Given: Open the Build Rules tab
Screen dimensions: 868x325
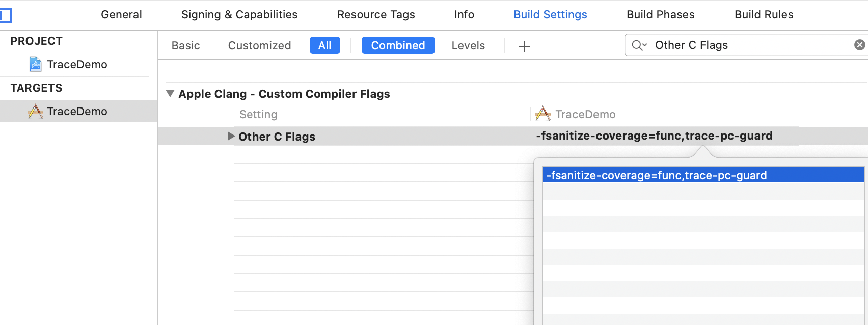Looking at the screenshot, I should 764,14.
